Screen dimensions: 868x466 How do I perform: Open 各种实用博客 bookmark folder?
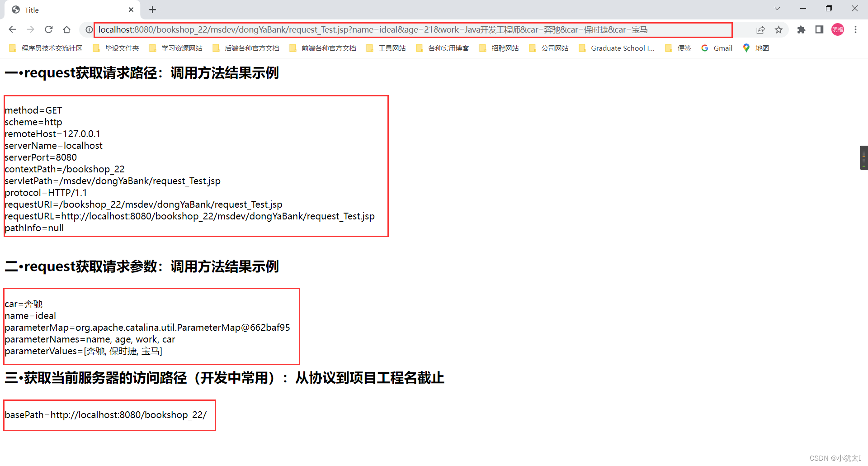click(x=443, y=48)
